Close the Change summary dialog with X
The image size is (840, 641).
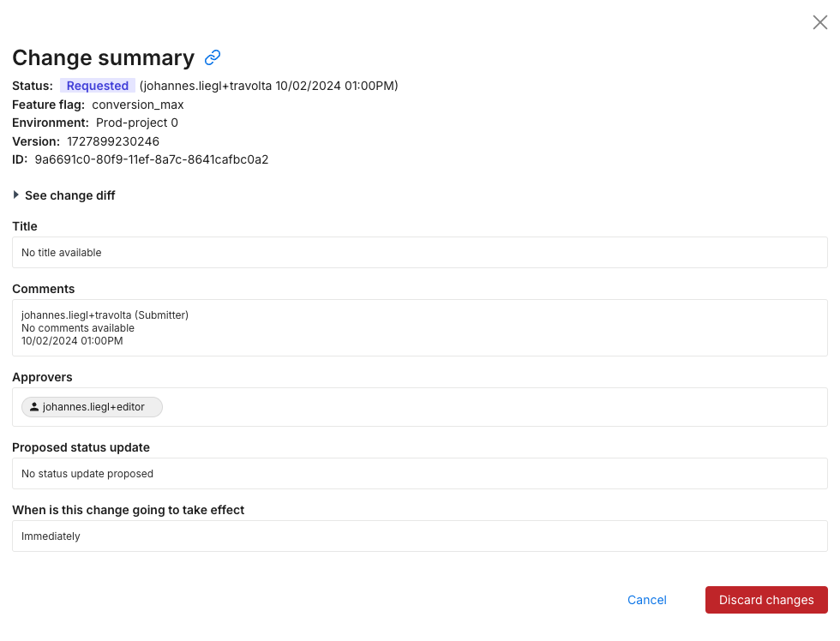tap(819, 23)
